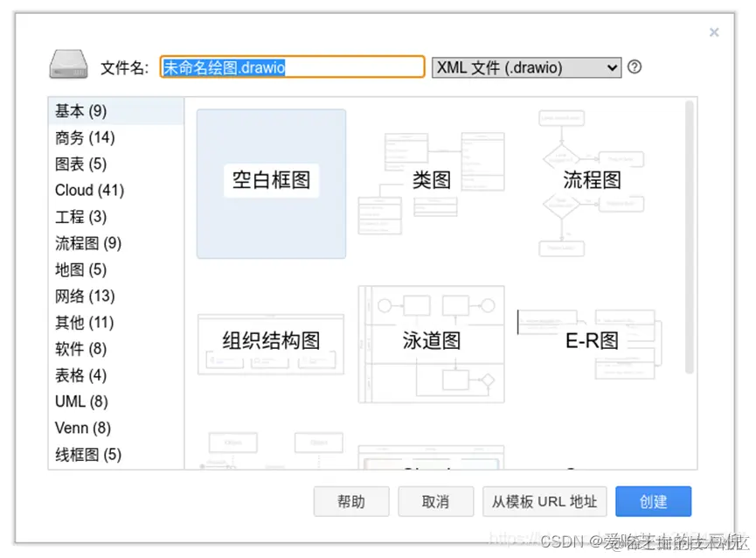Open the XML 文件 (.drawio) format dropdown
The height and width of the screenshot is (558, 756).
point(526,67)
